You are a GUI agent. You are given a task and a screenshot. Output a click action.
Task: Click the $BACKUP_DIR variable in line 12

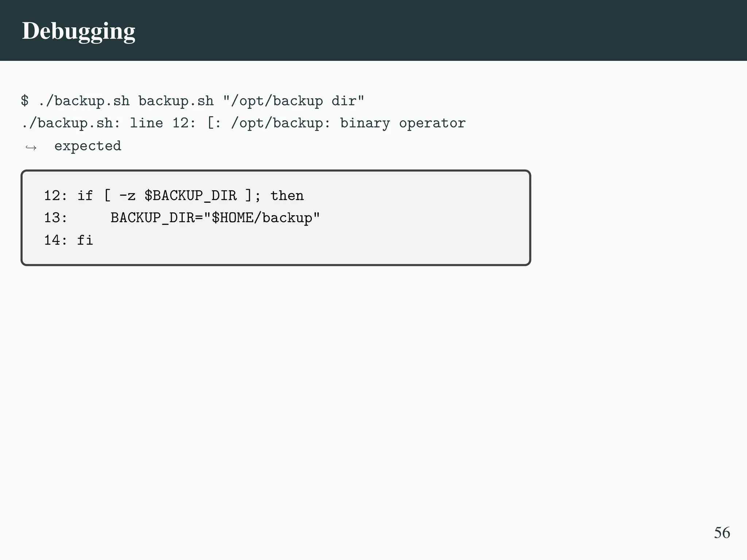pos(190,196)
